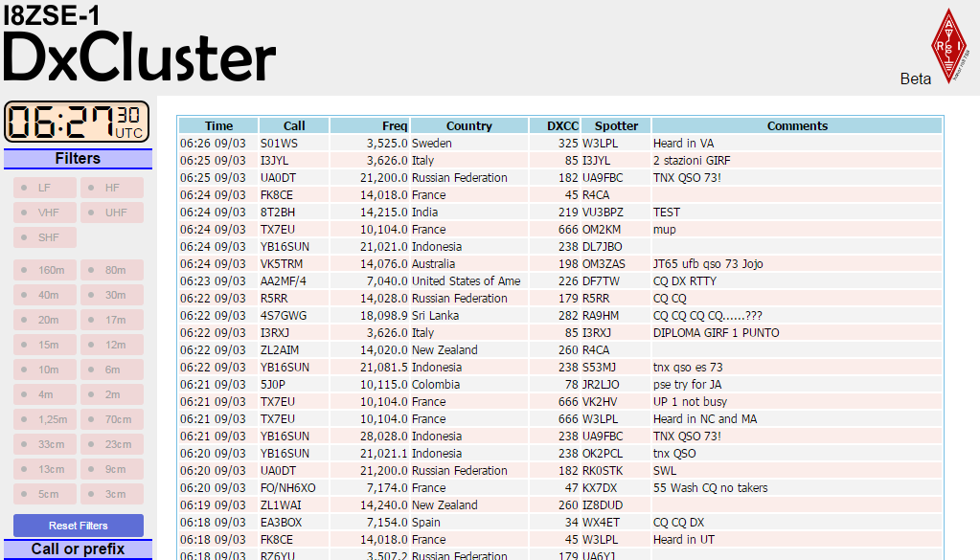This screenshot has height=560, width=980.
Task: Toggle the SHF filter
Action: (45, 237)
